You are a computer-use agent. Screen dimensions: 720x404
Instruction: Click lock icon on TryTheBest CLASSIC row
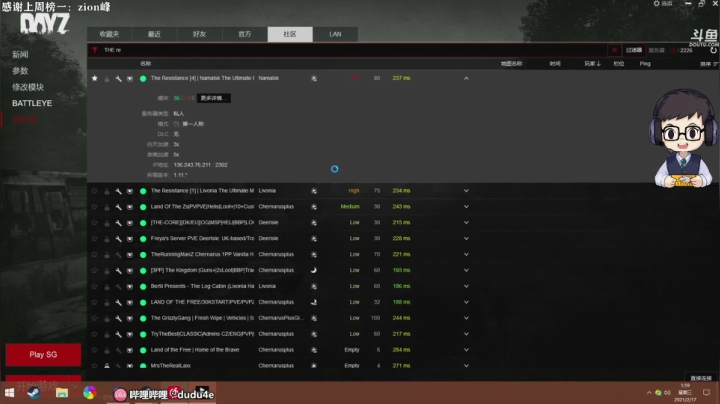point(107,335)
